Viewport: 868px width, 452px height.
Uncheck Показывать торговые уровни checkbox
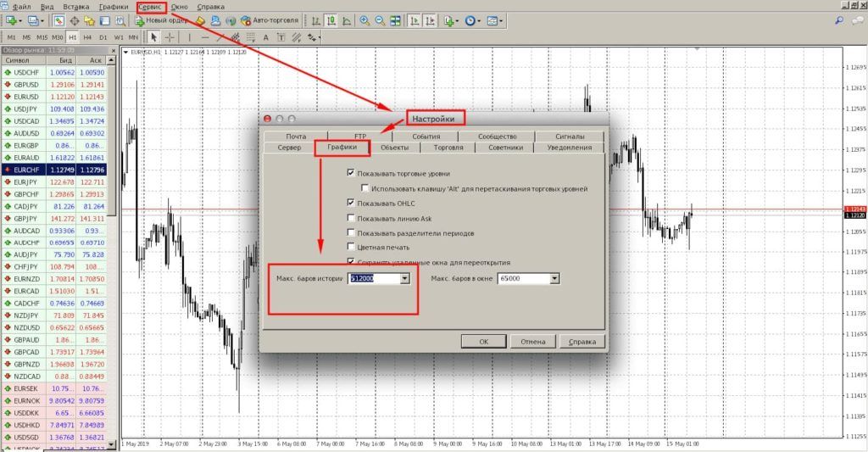pyautogui.click(x=351, y=173)
